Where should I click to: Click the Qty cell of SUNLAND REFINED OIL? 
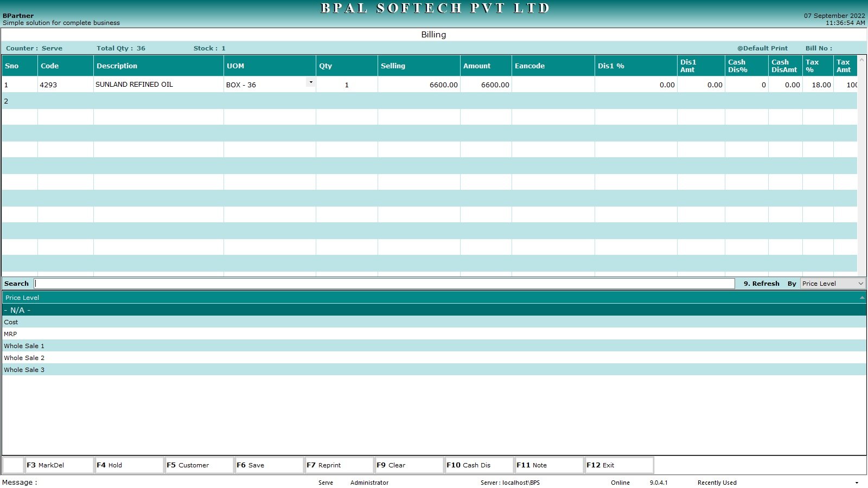click(x=347, y=85)
